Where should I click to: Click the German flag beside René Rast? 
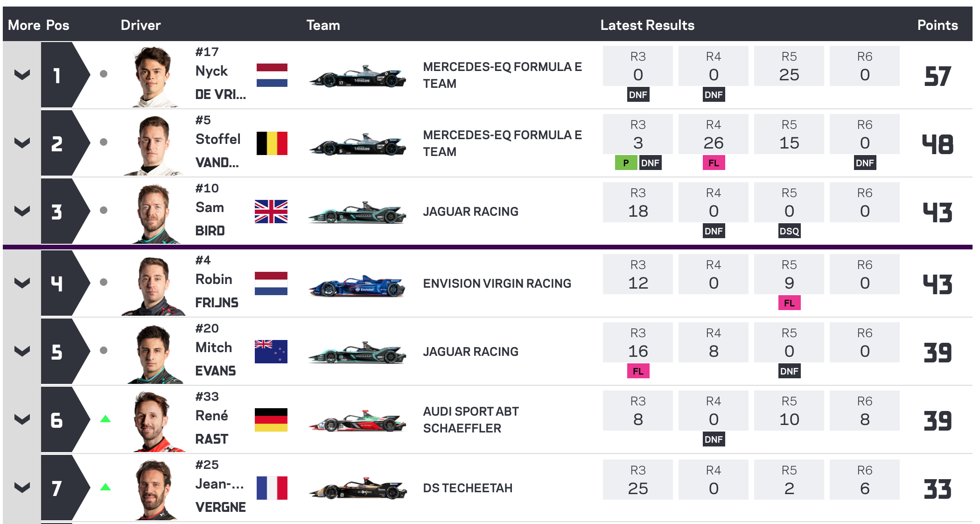[x=271, y=420]
